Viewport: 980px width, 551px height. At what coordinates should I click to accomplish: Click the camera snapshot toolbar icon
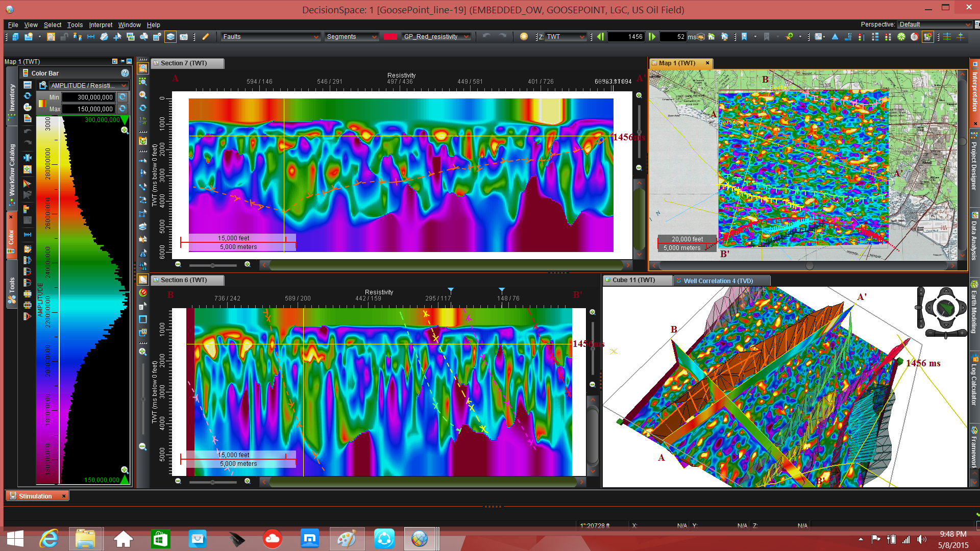pos(184,37)
